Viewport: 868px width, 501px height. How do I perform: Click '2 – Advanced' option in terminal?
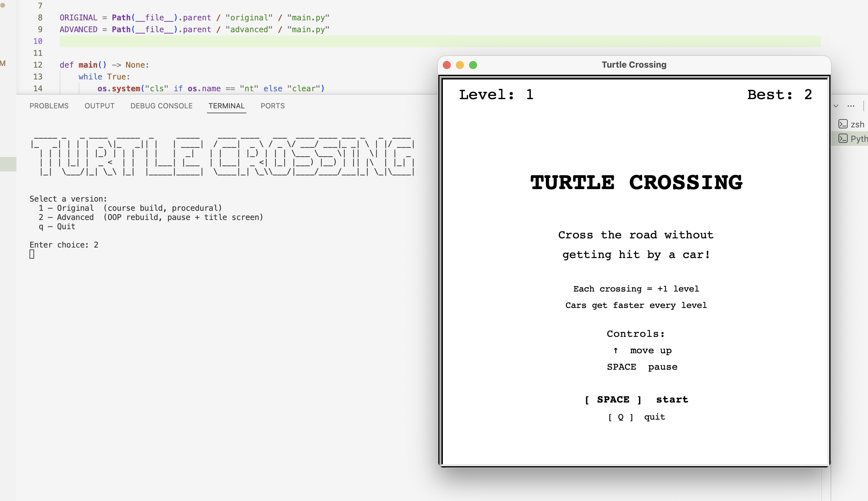pyautogui.click(x=151, y=217)
